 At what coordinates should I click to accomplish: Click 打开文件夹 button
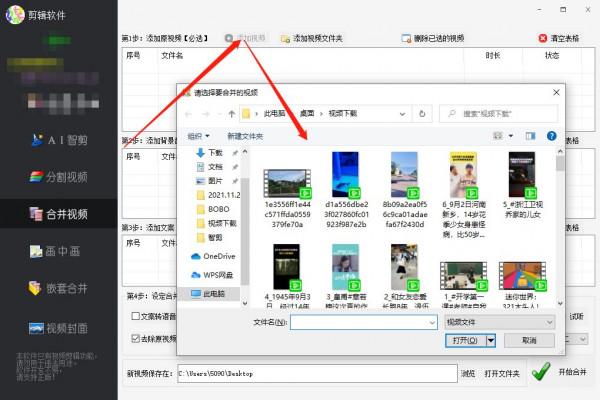[x=502, y=373]
